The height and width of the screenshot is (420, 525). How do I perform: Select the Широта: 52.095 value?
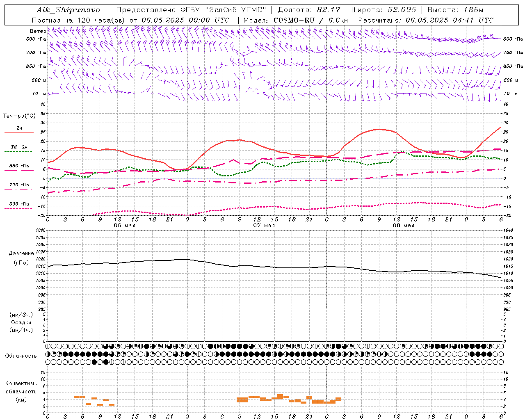(383, 10)
